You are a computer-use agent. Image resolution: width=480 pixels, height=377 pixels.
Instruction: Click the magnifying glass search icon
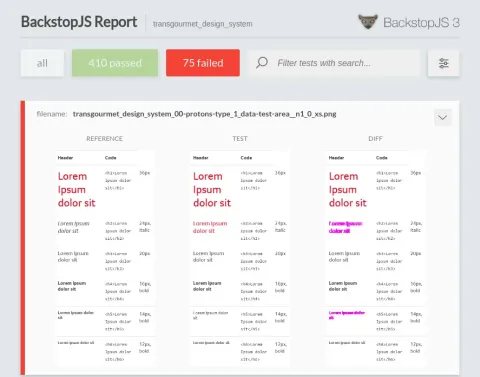(262, 62)
